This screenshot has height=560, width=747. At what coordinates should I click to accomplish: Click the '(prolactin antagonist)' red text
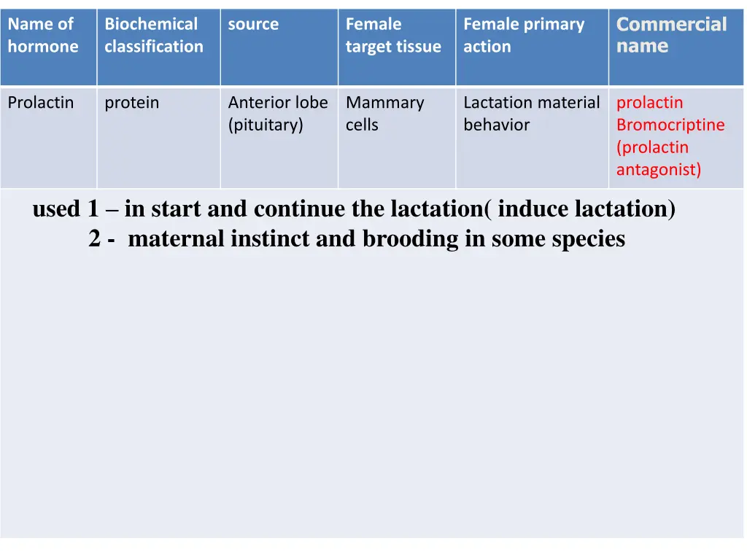click(659, 158)
